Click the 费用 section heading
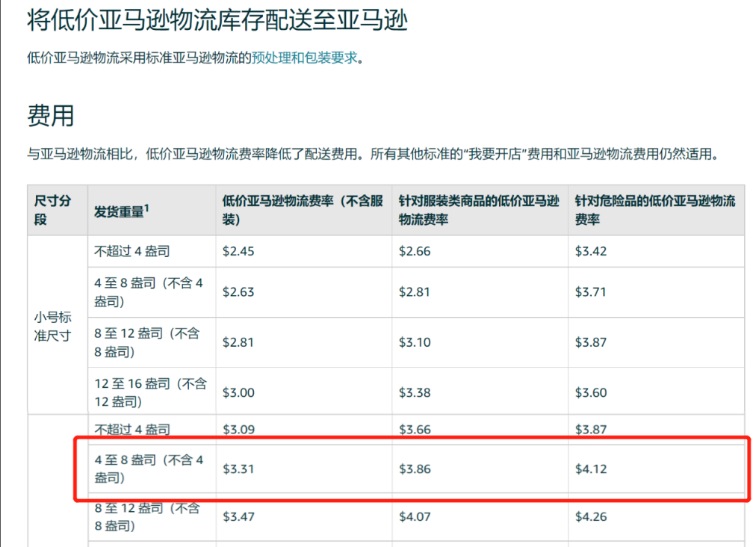The image size is (756, 547). click(51, 116)
